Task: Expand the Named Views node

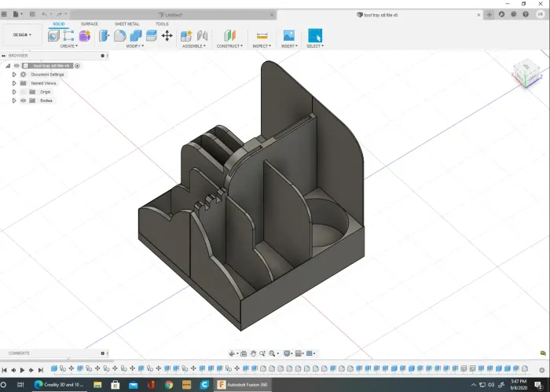Action: pos(14,83)
